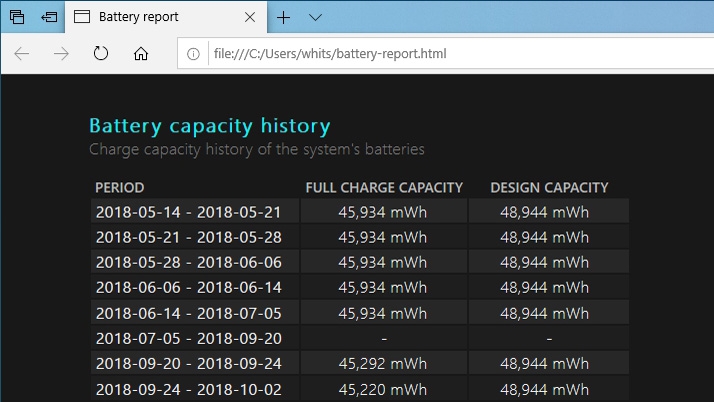Click the DESIGN CAPACITY column header
This screenshot has width=714, height=402.
[549, 187]
